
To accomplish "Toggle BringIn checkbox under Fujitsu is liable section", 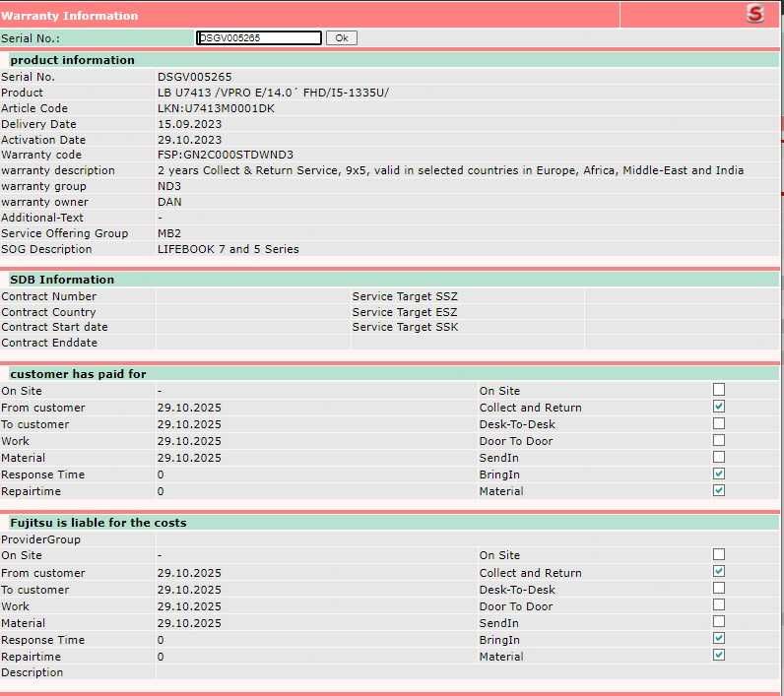I will point(718,638).
